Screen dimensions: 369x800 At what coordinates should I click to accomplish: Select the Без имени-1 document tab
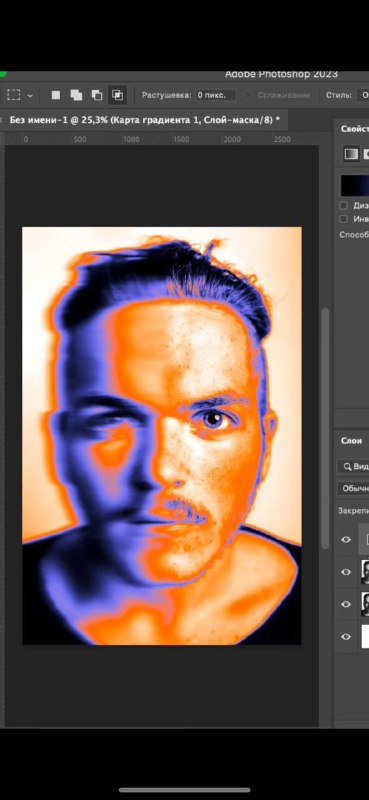tap(144, 120)
